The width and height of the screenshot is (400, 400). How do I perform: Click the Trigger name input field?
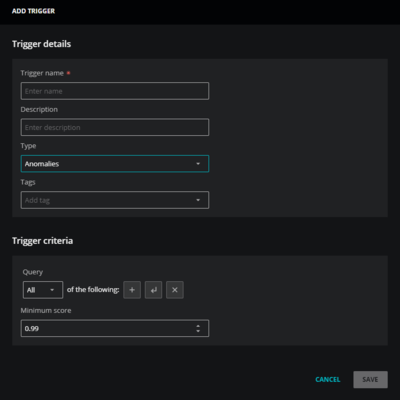tap(115, 91)
